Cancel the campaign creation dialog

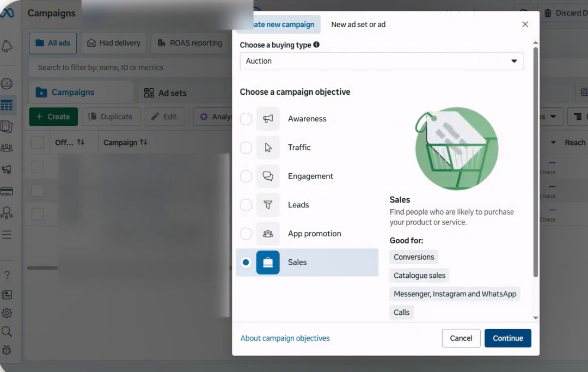pos(461,338)
